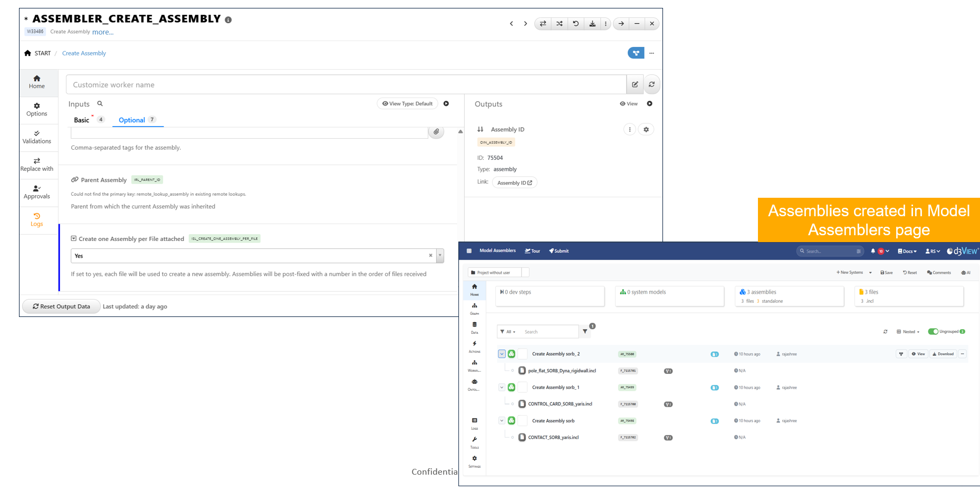Open the Logs panel in worker sidebar
Viewport: 980px width, 491px height.
(x=36, y=219)
